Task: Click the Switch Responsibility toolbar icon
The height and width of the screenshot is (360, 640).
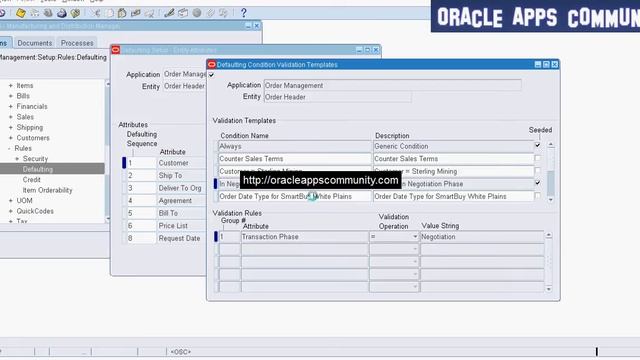Action: click(x=48, y=13)
